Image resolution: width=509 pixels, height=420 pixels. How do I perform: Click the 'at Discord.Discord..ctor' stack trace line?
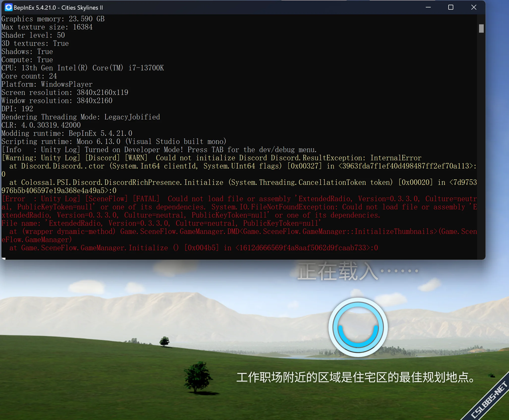pos(239,170)
